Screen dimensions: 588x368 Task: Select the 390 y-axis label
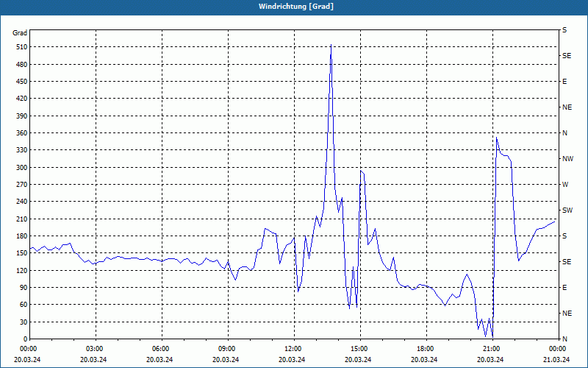(23, 116)
